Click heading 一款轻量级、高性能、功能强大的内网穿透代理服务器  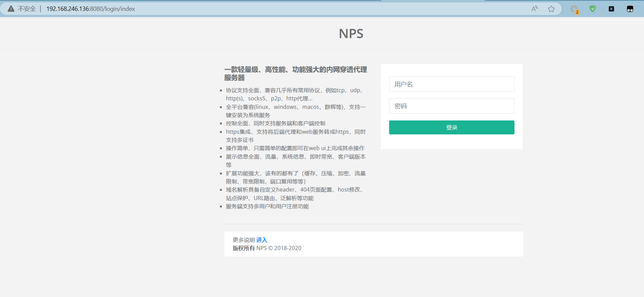tap(295, 73)
